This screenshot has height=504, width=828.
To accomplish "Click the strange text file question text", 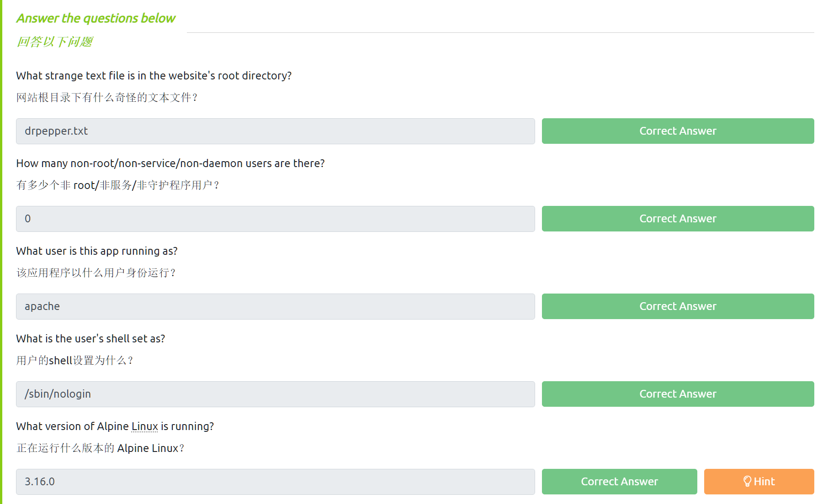I will point(154,76).
